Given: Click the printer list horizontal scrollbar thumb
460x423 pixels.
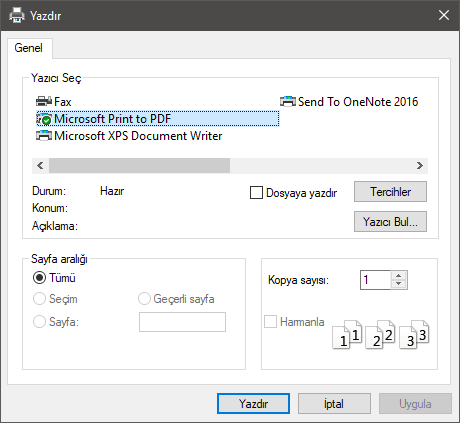Looking at the screenshot, I should pos(139,166).
